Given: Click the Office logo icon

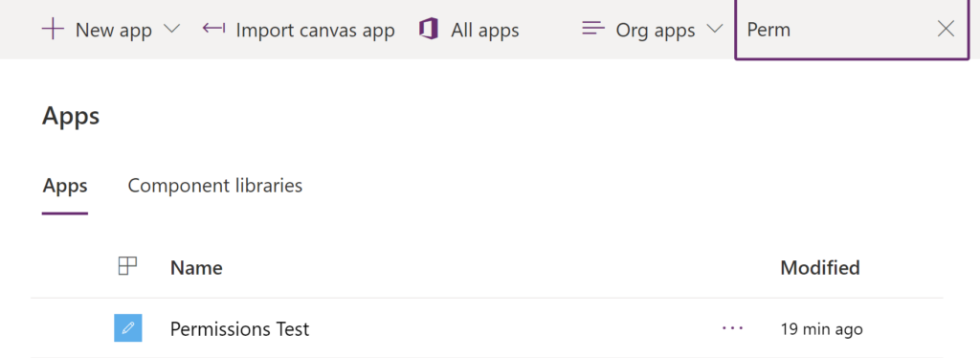Looking at the screenshot, I should pos(429,30).
